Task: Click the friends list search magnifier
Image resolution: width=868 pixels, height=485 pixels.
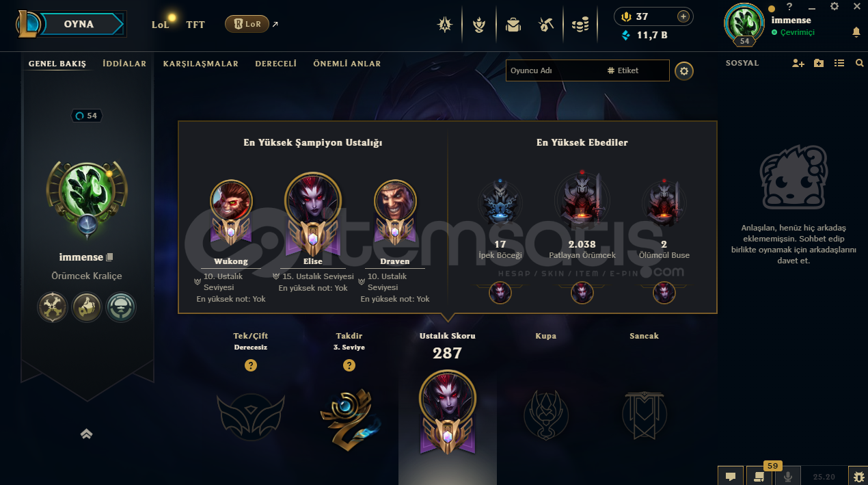Action: click(x=859, y=63)
